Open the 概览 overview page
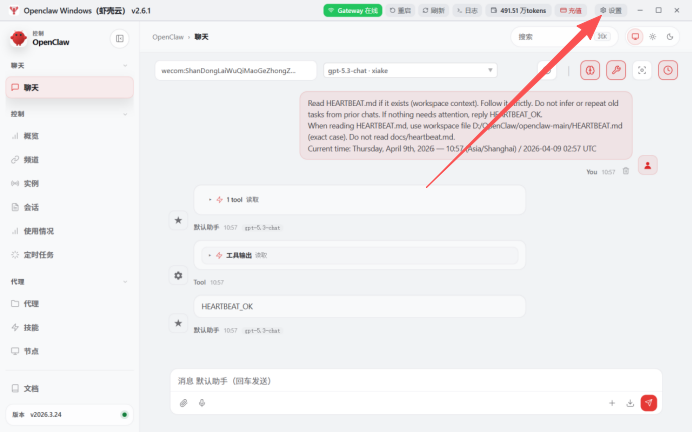692x433 pixels. 69,136
